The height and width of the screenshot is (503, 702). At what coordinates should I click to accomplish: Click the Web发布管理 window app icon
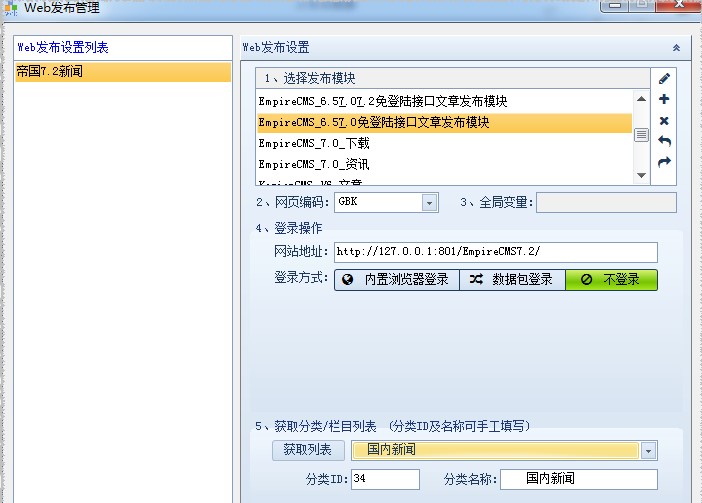(11, 9)
